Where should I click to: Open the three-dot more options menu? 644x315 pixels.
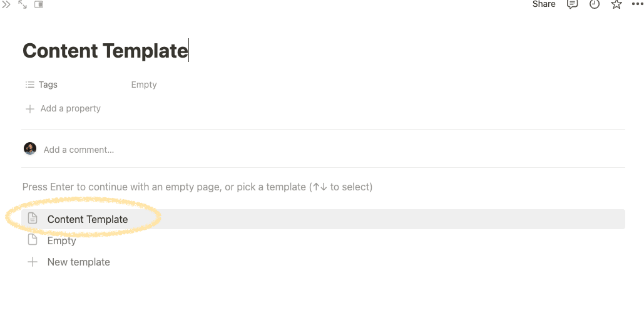click(637, 4)
